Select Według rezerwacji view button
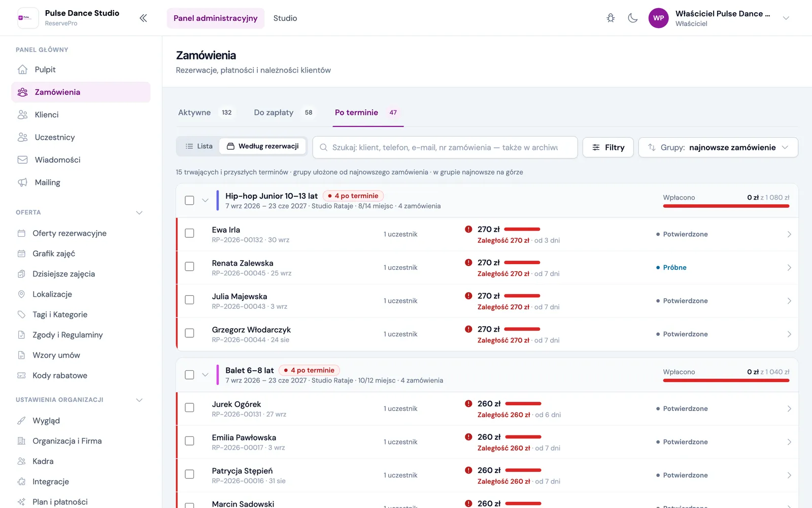 pyautogui.click(x=262, y=146)
